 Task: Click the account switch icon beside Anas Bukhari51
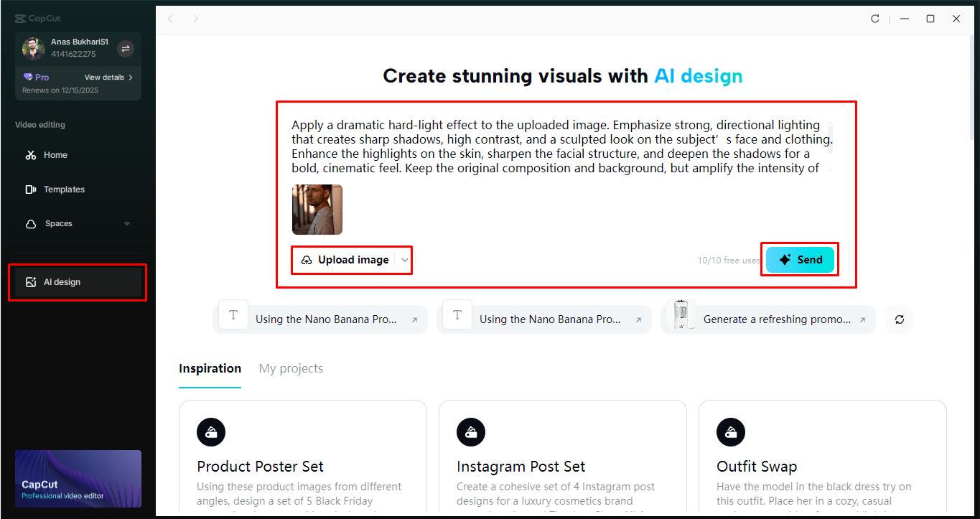(x=126, y=48)
